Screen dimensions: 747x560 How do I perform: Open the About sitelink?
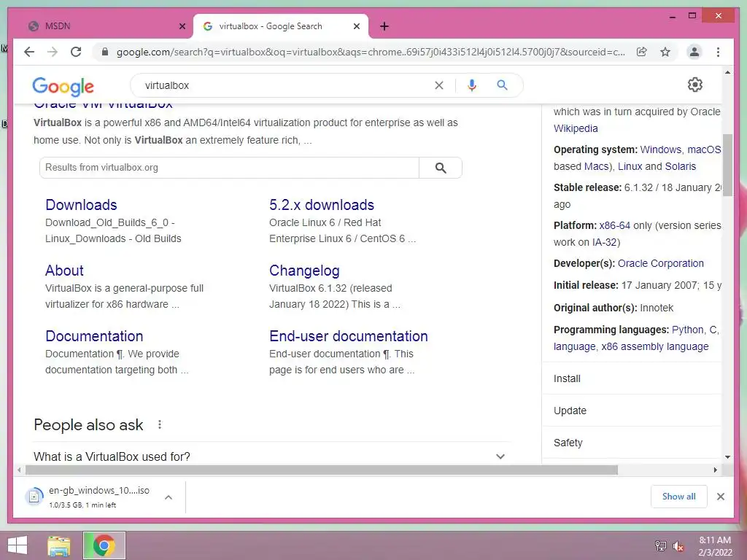pyautogui.click(x=64, y=271)
